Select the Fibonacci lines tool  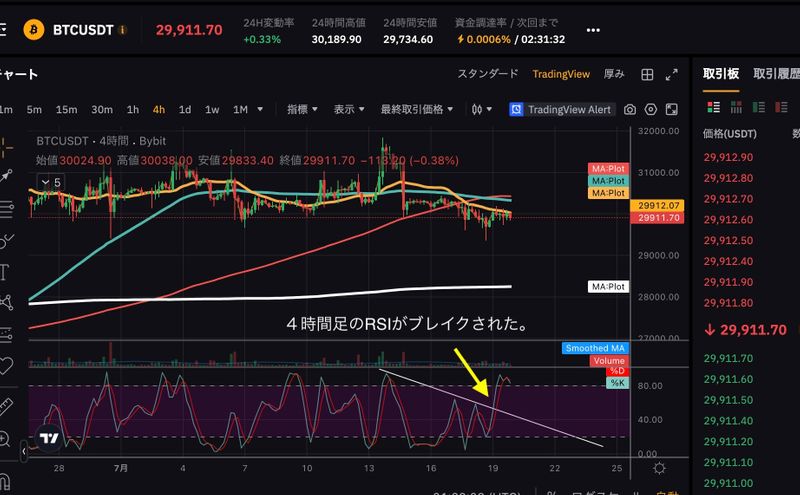click(x=6, y=208)
